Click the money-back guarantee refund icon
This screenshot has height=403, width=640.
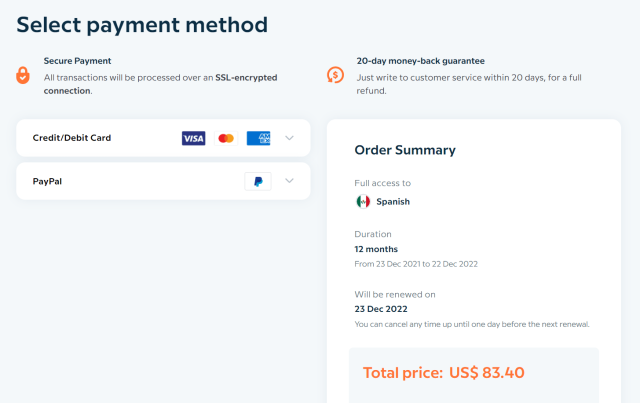coord(335,75)
